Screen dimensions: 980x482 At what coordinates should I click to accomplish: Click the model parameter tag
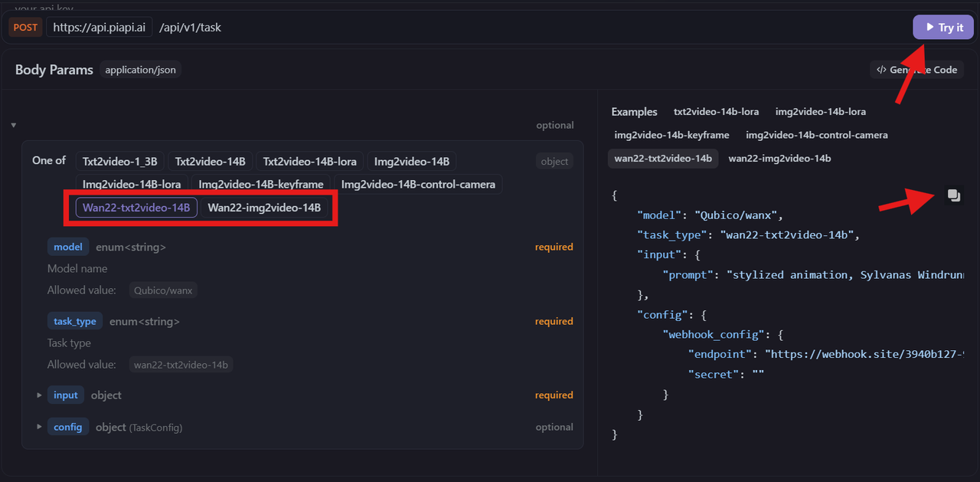[68, 247]
